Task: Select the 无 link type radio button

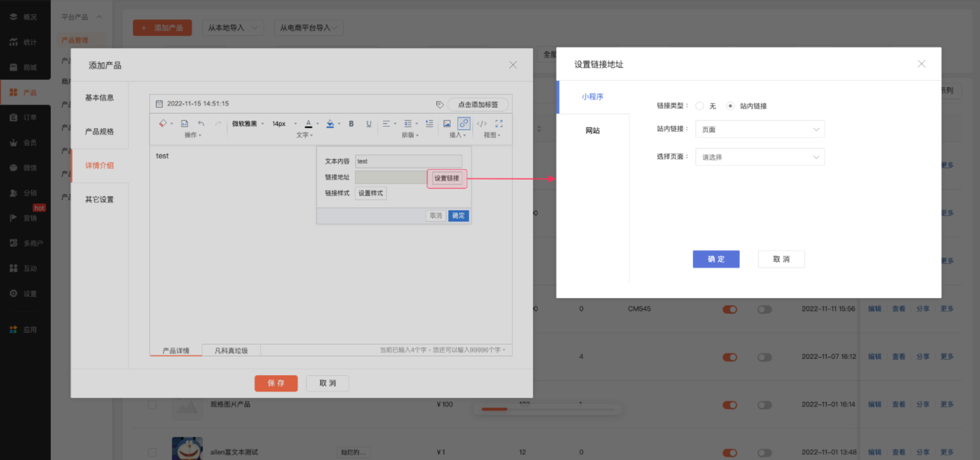Action: click(x=699, y=106)
